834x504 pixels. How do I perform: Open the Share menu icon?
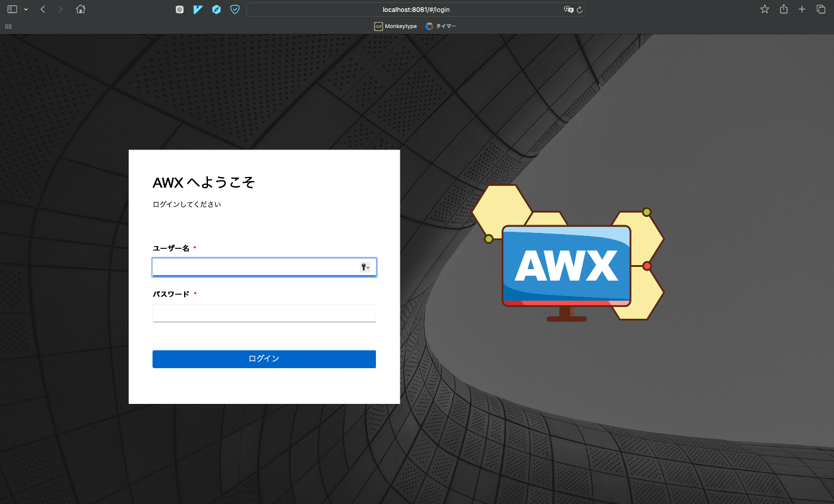point(784,10)
